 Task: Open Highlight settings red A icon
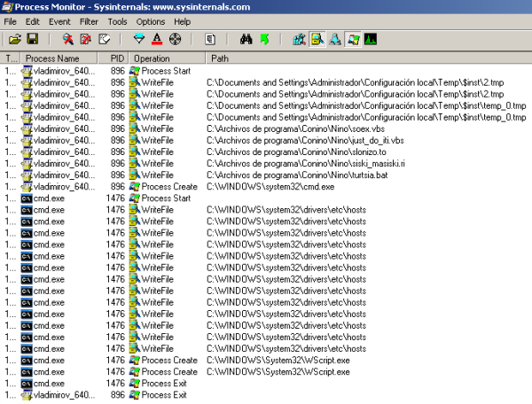(157, 39)
